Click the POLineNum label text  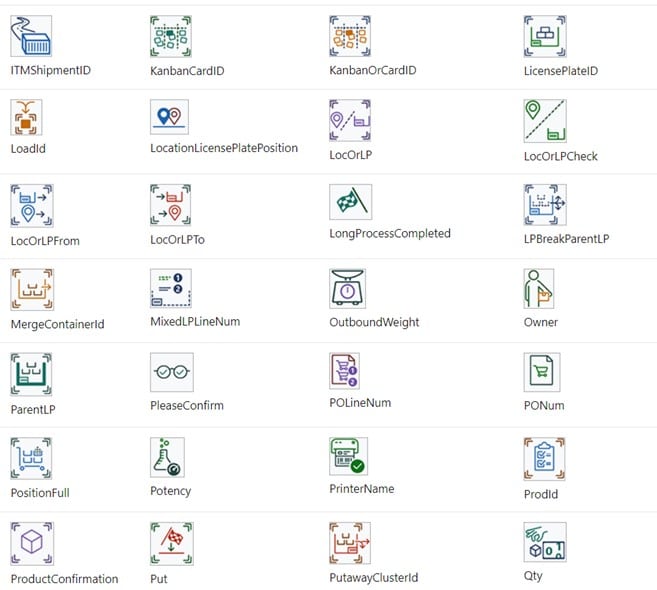point(360,403)
